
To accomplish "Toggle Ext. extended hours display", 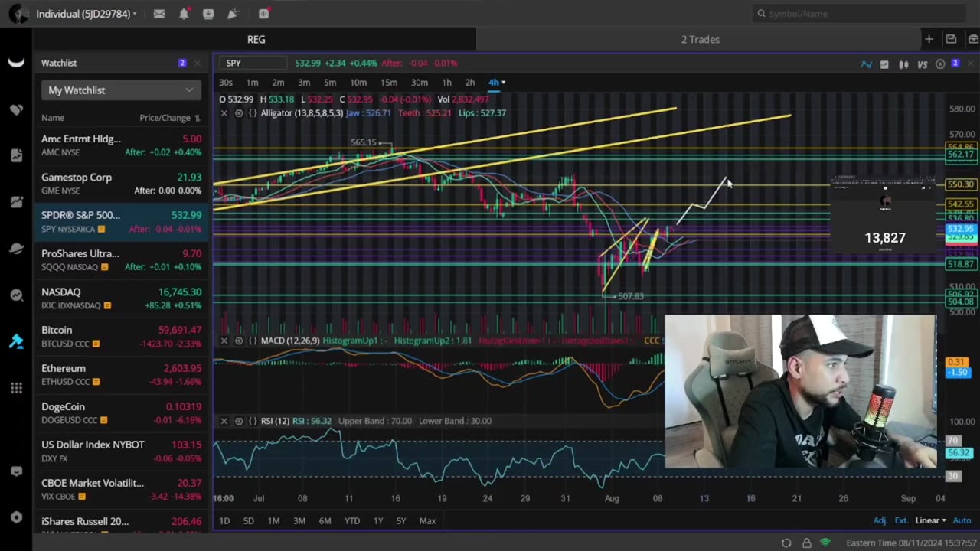I will pos(901,520).
